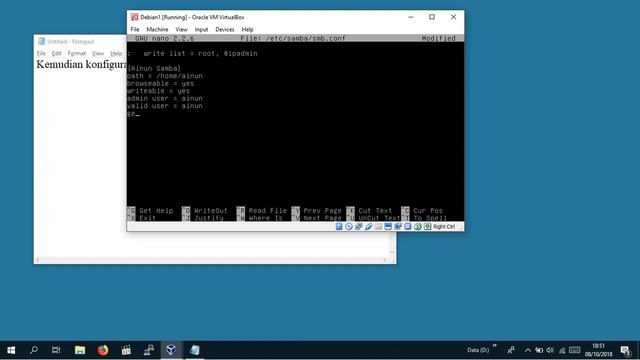
Task: Click the CPU features status icon
Action: pyautogui.click(x=407, y=227)
